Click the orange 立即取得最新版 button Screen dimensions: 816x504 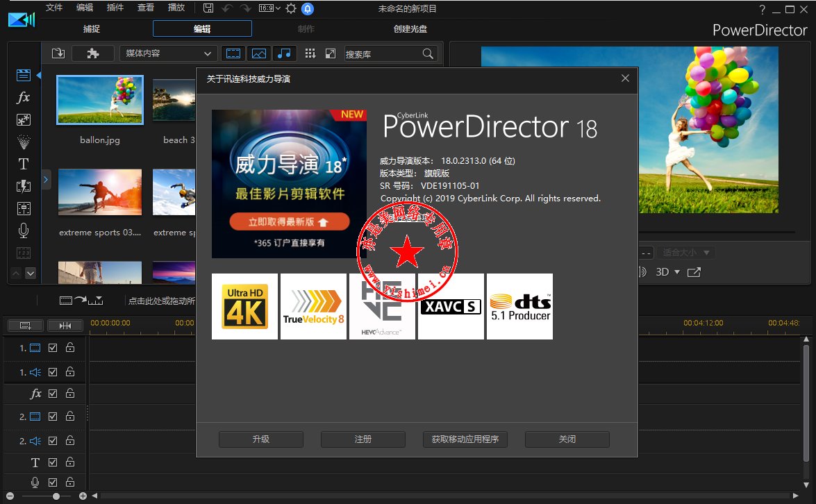tap(290, 222)
